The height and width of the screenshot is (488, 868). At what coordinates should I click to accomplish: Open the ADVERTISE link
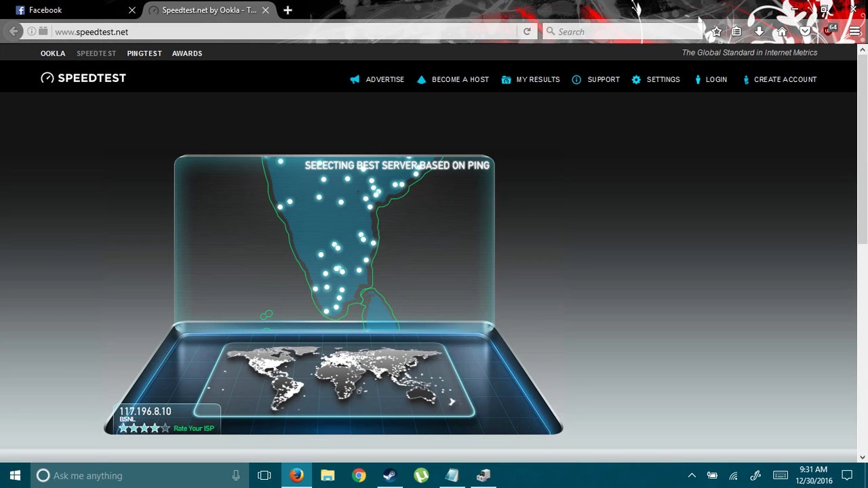[x=384, y=79]
